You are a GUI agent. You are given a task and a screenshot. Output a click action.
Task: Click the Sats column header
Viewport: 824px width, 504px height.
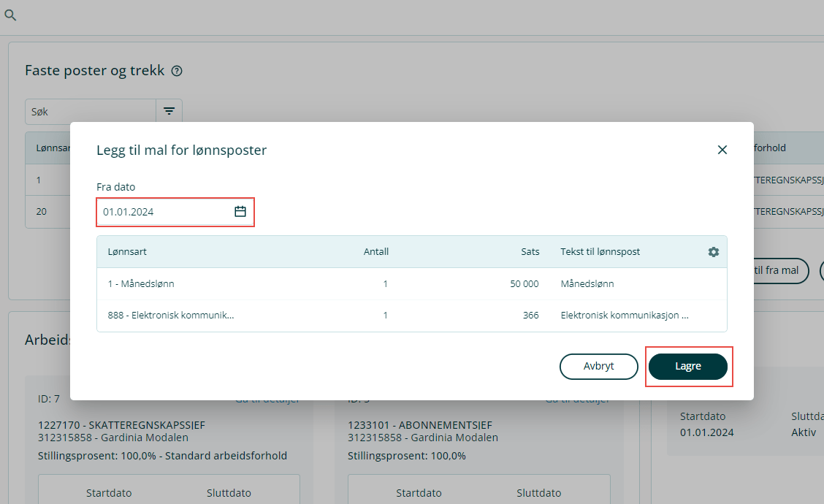click(530, 252)
